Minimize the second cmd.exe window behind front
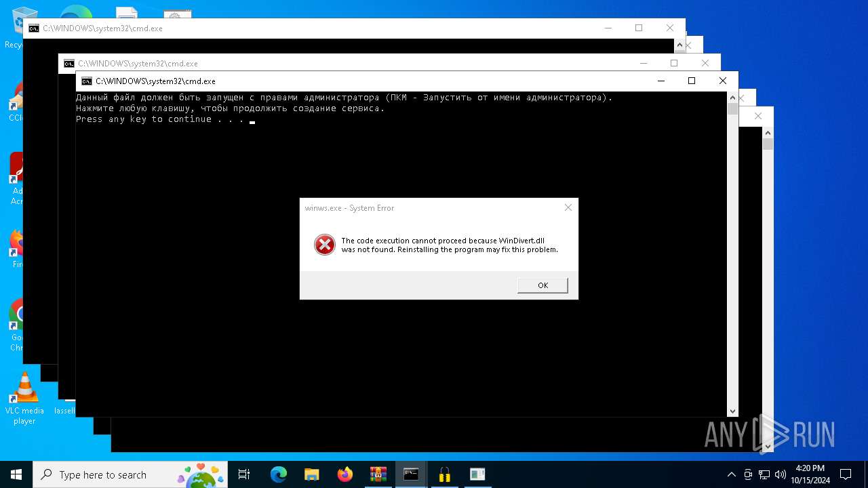The height and width of the screenshot is (488, 868). pyautogui.click(x=643, y=63)
